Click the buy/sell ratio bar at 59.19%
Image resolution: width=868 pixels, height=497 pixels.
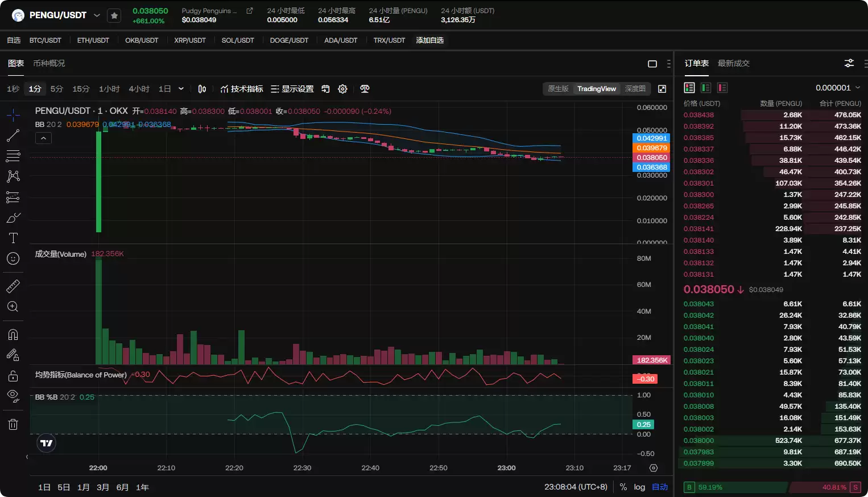pyautogui.click(x=734, y=487)
